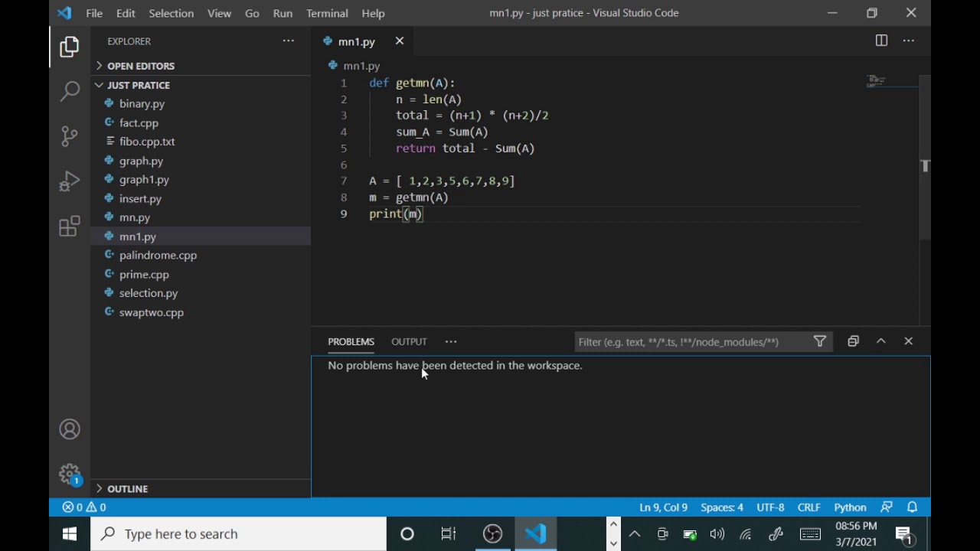Open the Manage gear settings icon
The width and height of the screenshot is (980, 551).
[x=70, y=474]
